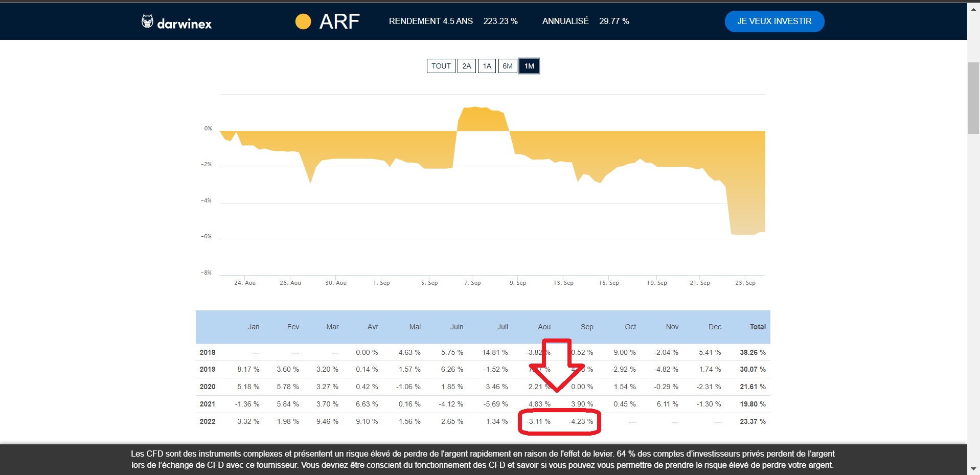Image resolution: width=980 pixels, height=475 pixels.
Task: Click the 23. Sep chart axis label
Action: (x=745, y=283)
